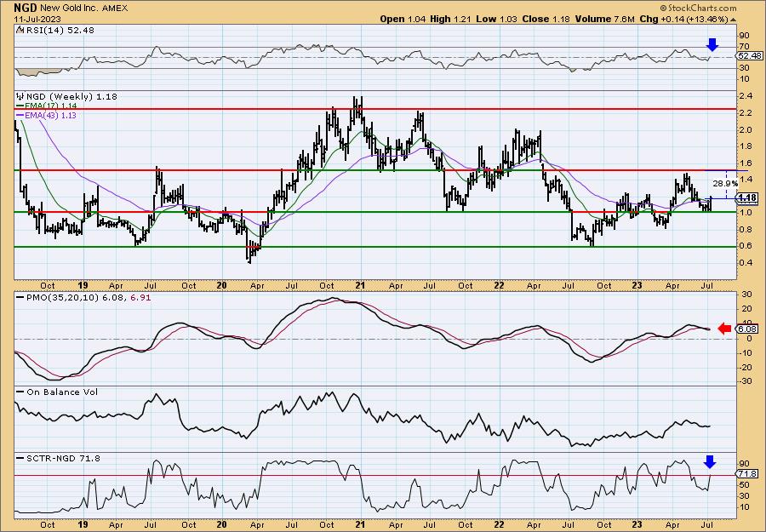This screenshot has height=532, width=766.
Task: Click the last price tag '1.18' on price axis
Action: pos(747,197)
